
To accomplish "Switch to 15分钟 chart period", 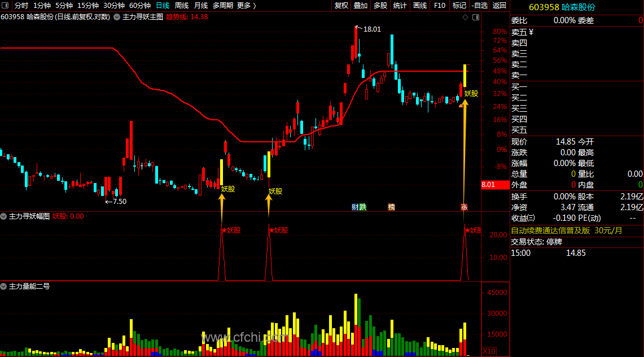I will [x=88, y=5].
